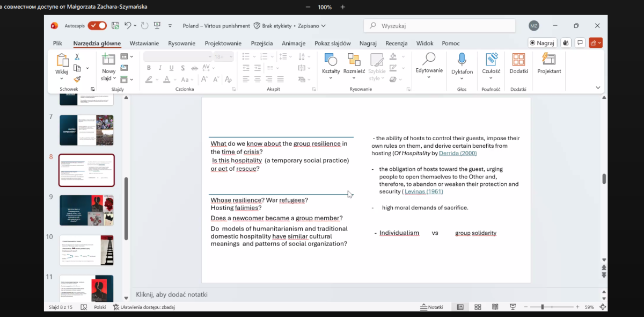Open the Projektant designer tool
Viewport: 644px width, 317px height.
click(x=548, y=60)
